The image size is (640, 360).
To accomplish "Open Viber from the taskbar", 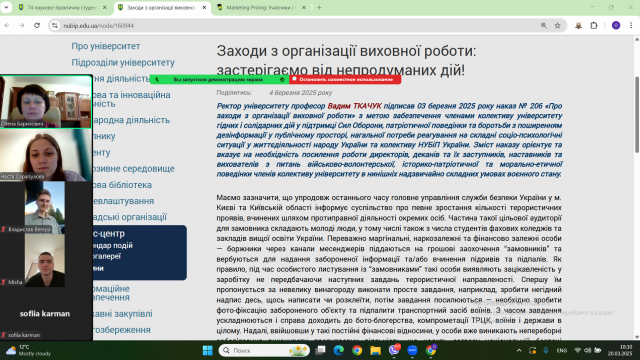I will point(394,350).
